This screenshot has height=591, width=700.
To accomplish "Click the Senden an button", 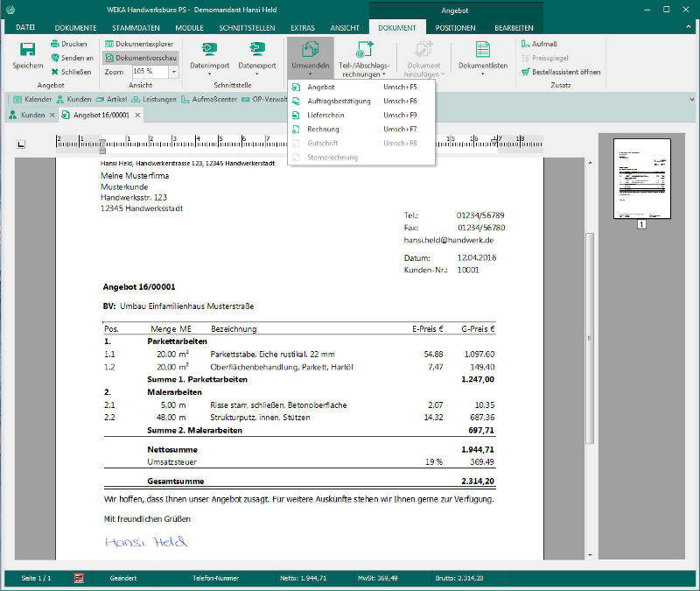I will coord(72,58).
